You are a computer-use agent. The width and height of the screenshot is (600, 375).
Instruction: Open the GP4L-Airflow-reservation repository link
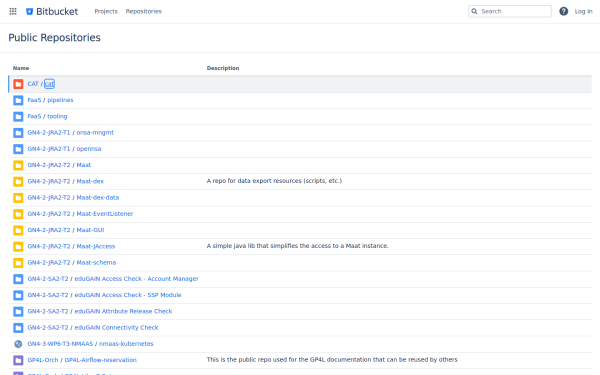[101, 360]
